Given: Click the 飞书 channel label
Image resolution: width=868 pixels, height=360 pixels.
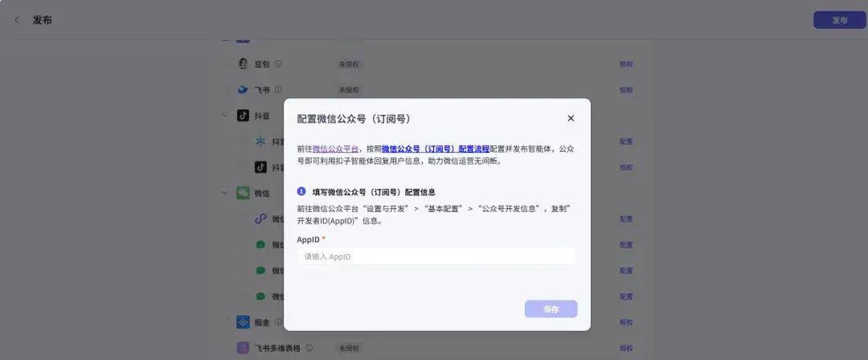Looking at the screenshot, I should 262,90.
